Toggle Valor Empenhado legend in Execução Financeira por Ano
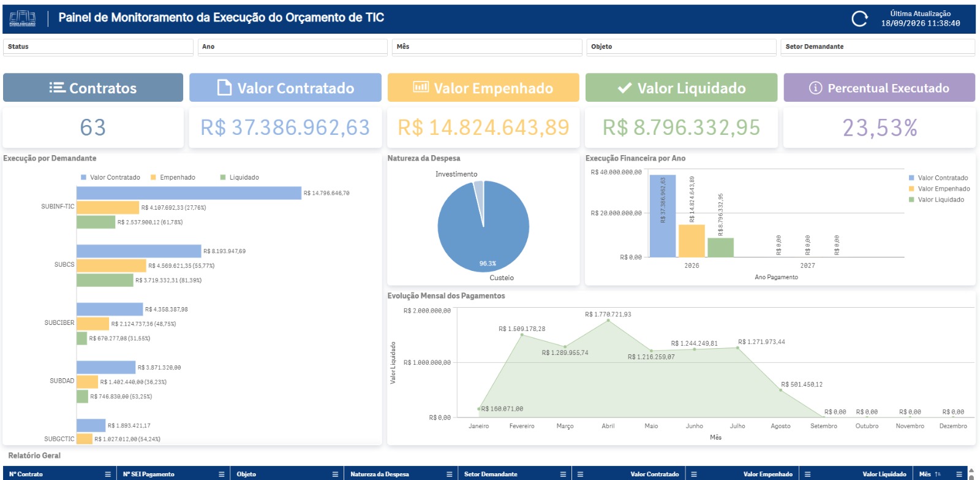 940,189
